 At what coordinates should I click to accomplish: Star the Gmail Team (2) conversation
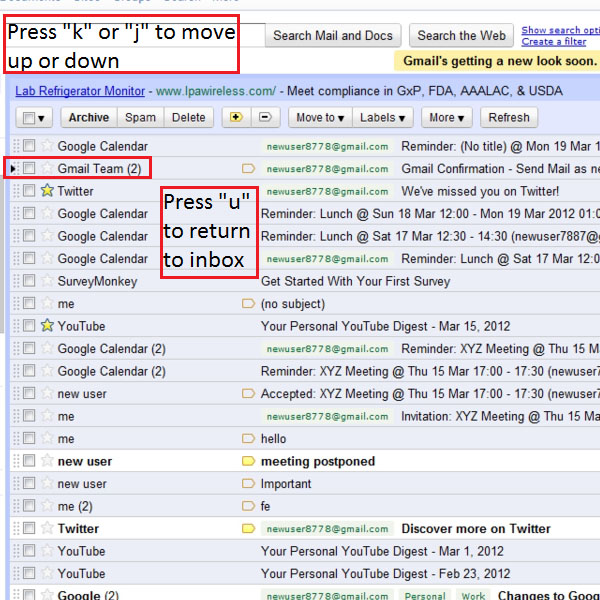point(47,168)
